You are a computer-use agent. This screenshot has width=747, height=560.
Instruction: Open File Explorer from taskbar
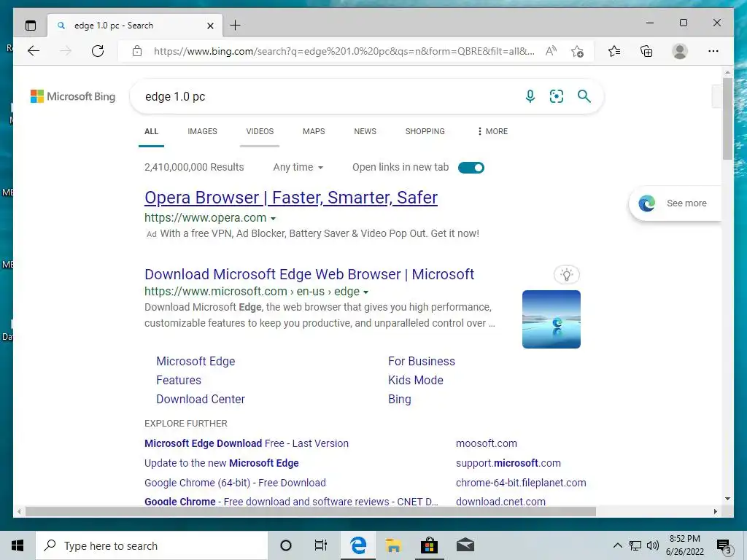coord(393,545)
